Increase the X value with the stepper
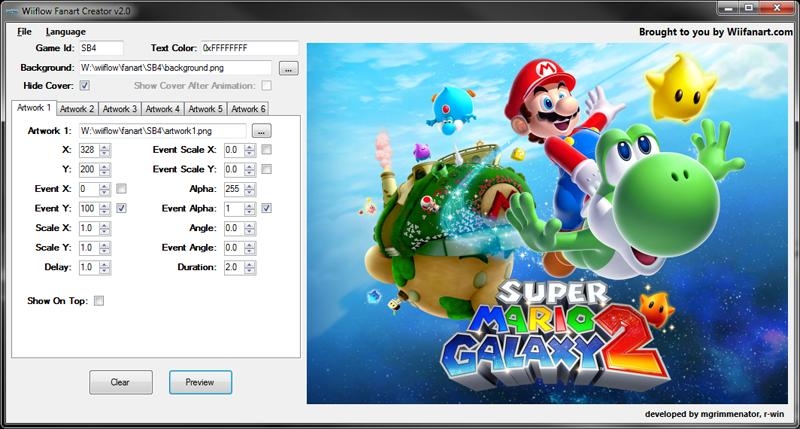Viewport: 800px width, 429px height. [105, 147]
